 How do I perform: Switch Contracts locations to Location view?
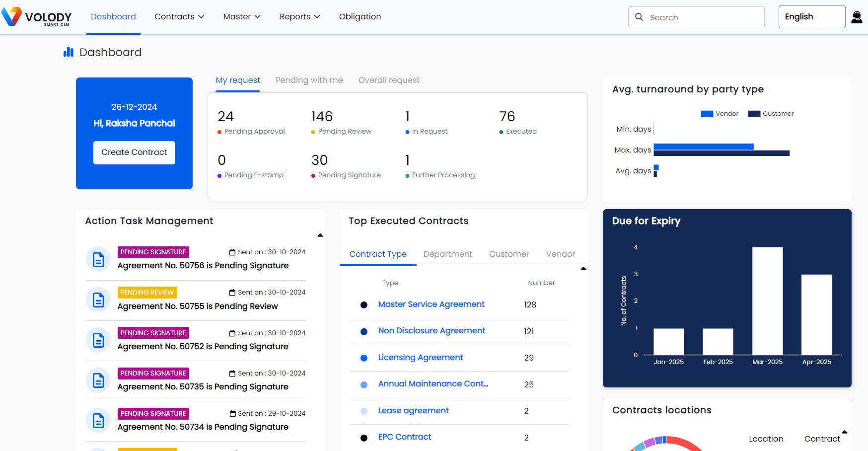766,439
